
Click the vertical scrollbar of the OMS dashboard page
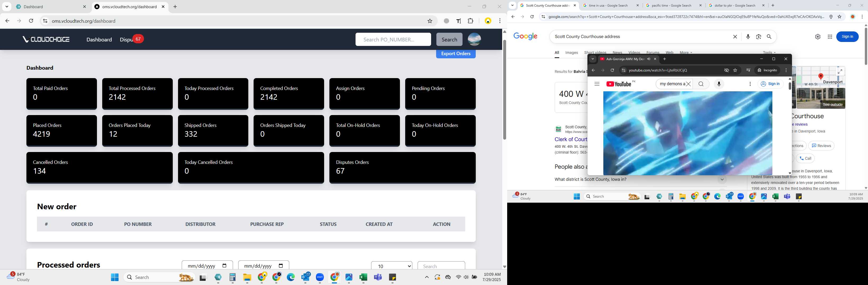click(x=505, y=90)
